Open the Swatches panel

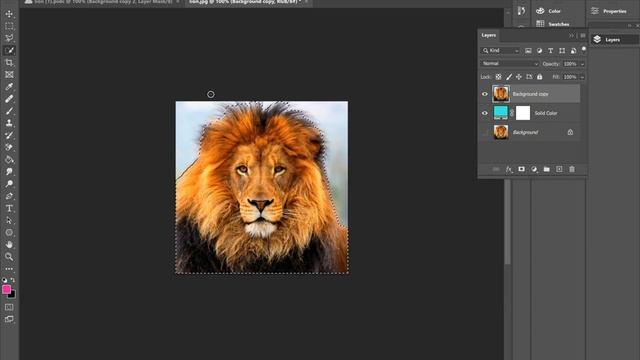tap(553, 24)
